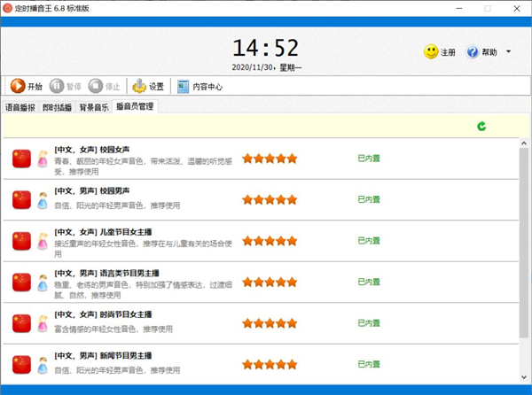Viewport: 532px width, 395px height.
Task: Click the male avatar for 新闻节目男主播
Action: (43, 365)
